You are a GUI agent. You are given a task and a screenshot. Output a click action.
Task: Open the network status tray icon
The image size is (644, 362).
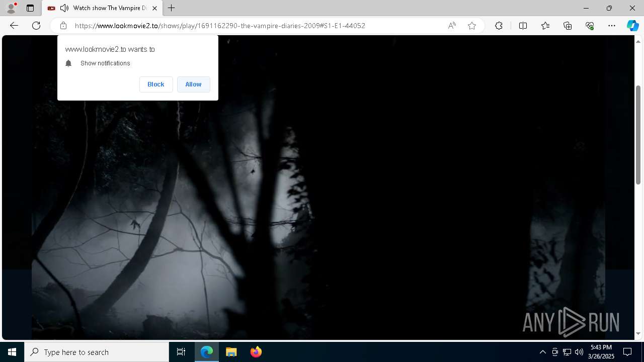567,352
